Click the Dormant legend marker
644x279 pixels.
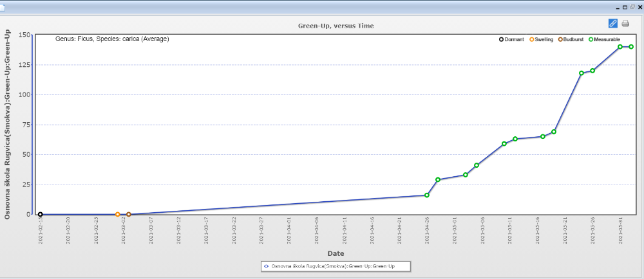(x=502, y=40)
